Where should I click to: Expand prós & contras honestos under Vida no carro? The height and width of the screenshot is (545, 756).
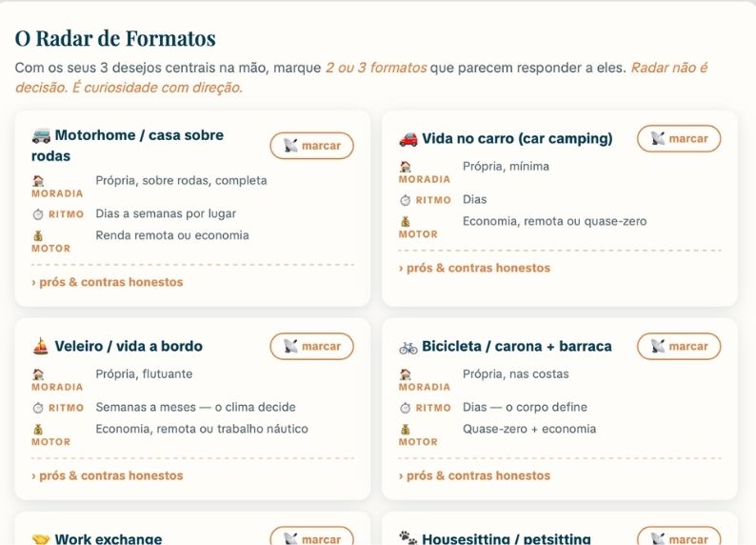474,268
